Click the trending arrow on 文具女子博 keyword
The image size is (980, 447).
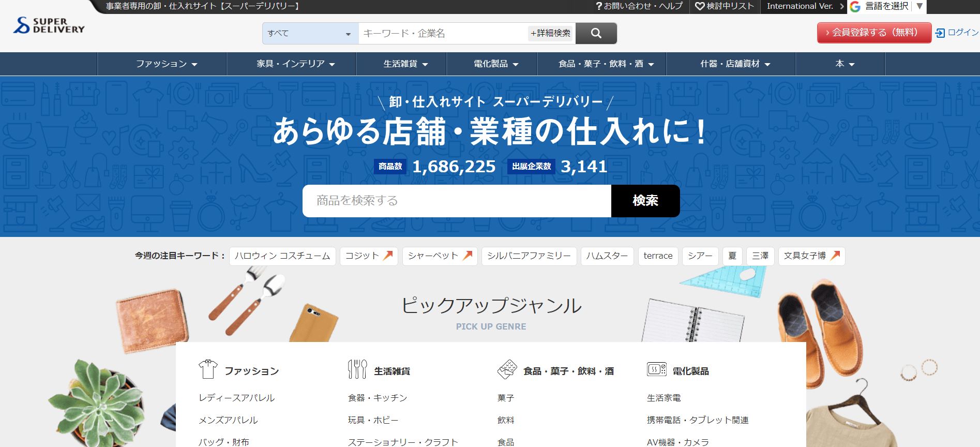click(x=835, y=255)
